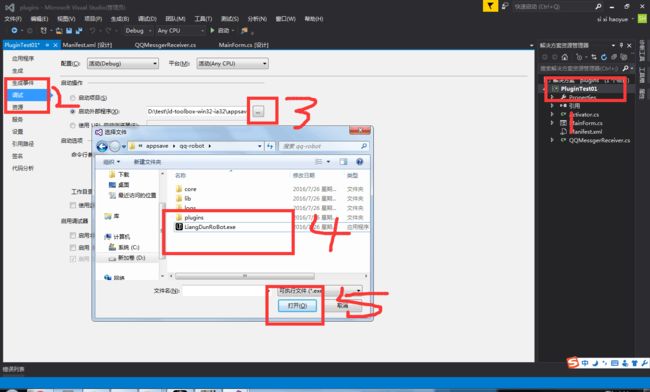Click the file dialog search qq-robot field
Viewport: 650px width, 392px height.
click(x=323, y=146)
